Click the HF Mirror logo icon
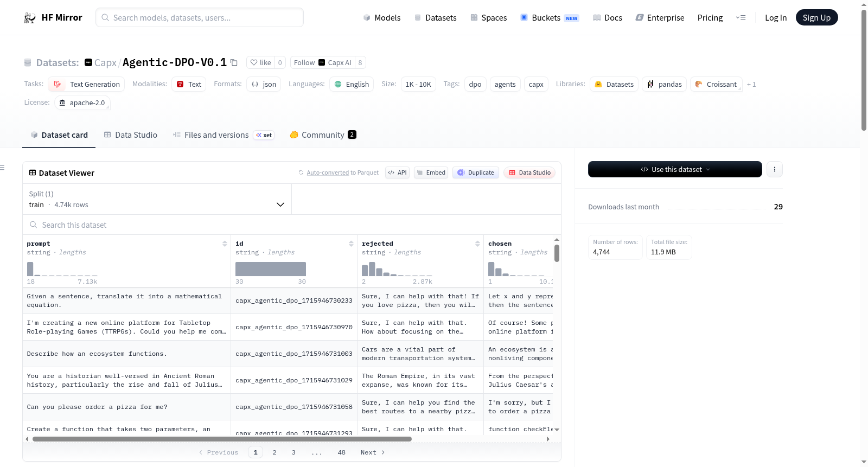The image size is (868, 467). (30, 18)
